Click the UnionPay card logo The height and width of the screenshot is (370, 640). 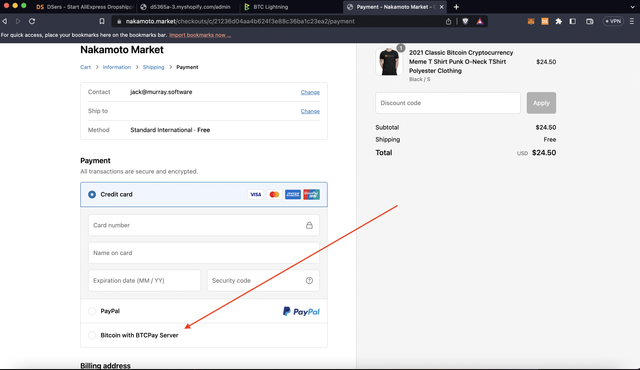[311, 195]
